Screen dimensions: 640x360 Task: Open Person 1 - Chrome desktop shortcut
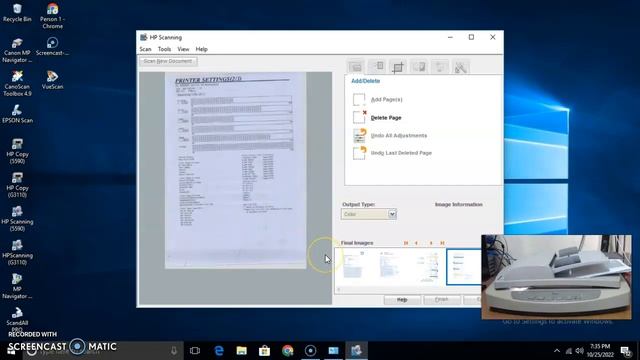pyautogui.click(x=52, y=16)
